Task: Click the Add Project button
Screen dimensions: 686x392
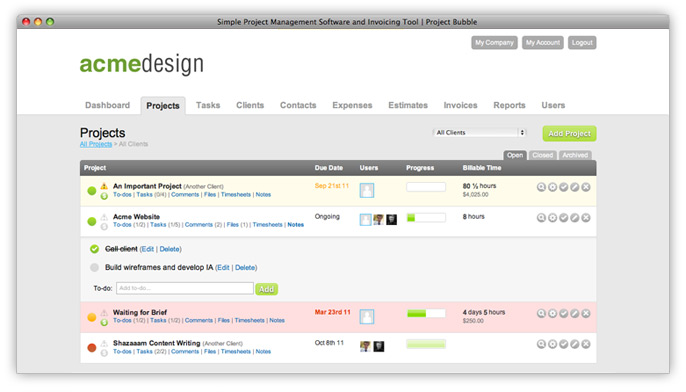Action: (x=569, y=133)
